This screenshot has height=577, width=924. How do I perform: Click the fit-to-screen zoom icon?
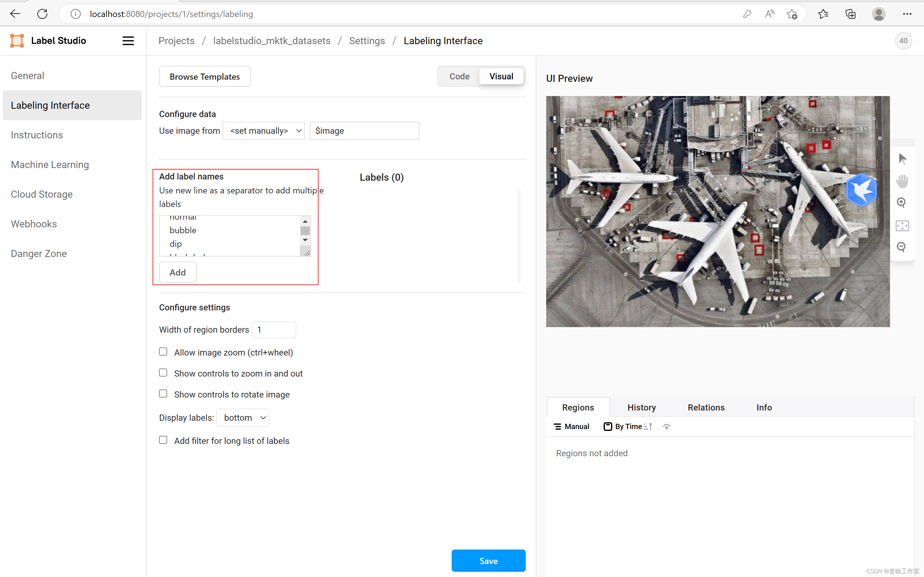(x=902, y=225)
